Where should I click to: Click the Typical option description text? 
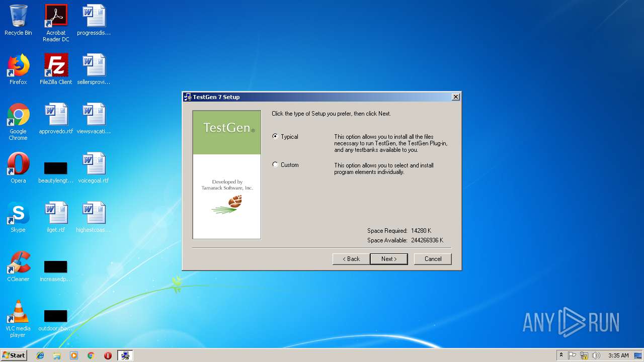pos(391,143)
